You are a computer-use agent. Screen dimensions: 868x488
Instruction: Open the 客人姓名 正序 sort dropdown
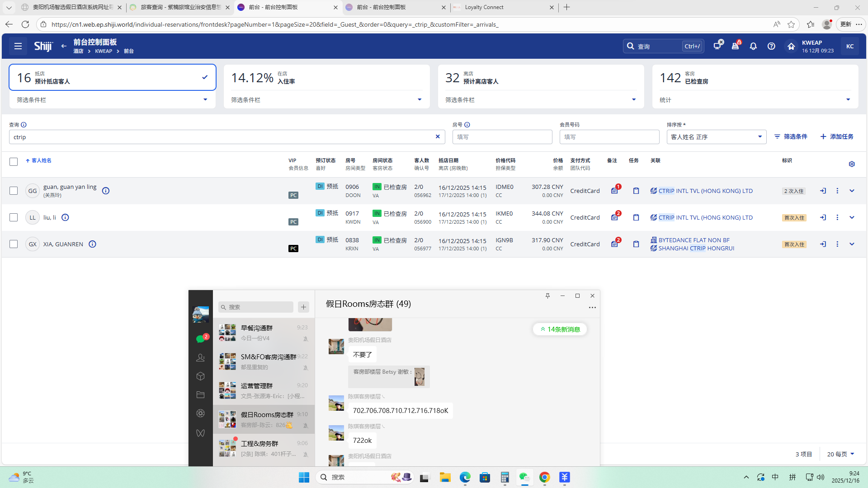[x=716, y=137]
